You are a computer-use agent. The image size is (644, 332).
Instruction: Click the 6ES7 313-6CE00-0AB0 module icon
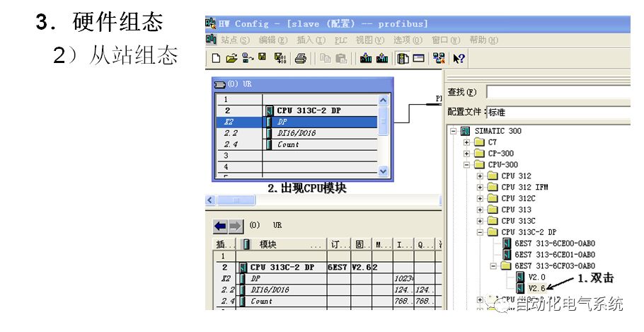507,244
